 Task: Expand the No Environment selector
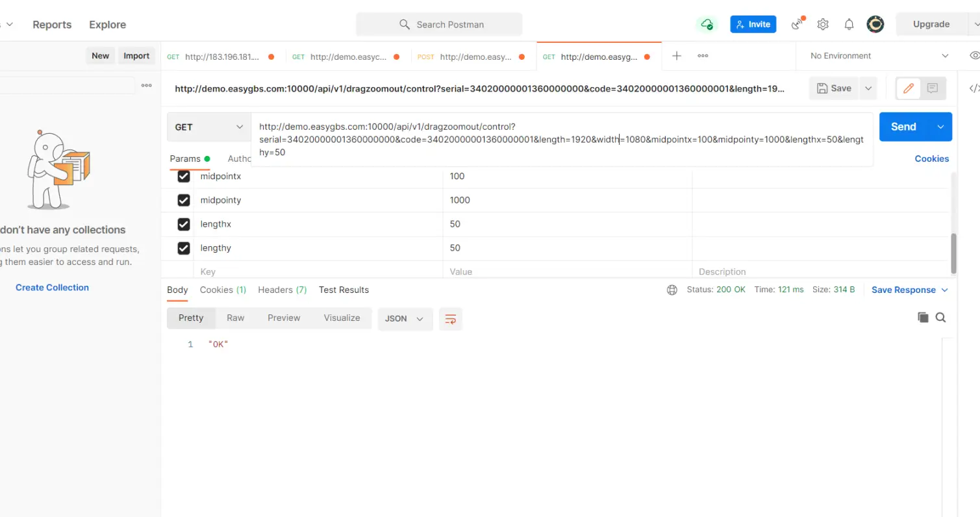pos(879,56)
